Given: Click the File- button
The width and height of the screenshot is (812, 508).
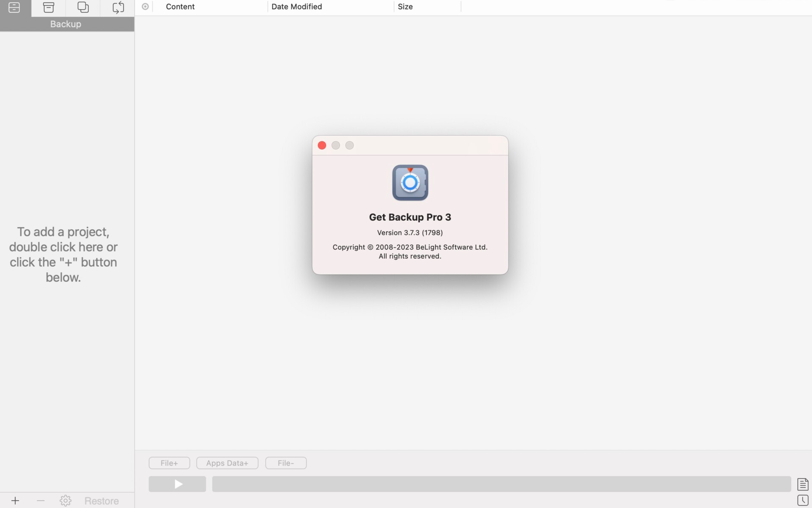Looking at the screenshot, I should [286, 463].
